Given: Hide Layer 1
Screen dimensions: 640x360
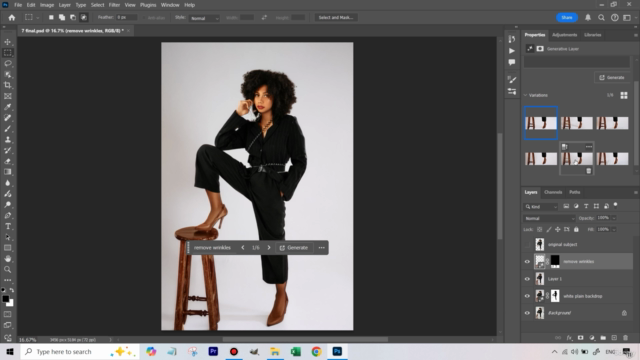Looking at the screenshot, I should (527, 279).
